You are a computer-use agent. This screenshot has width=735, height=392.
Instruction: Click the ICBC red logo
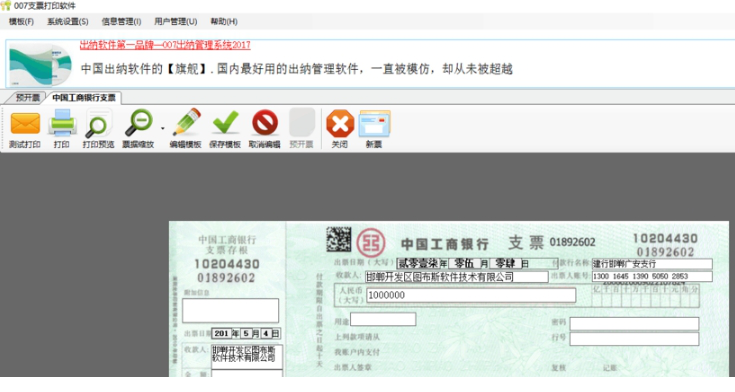(x=371, y=243)
